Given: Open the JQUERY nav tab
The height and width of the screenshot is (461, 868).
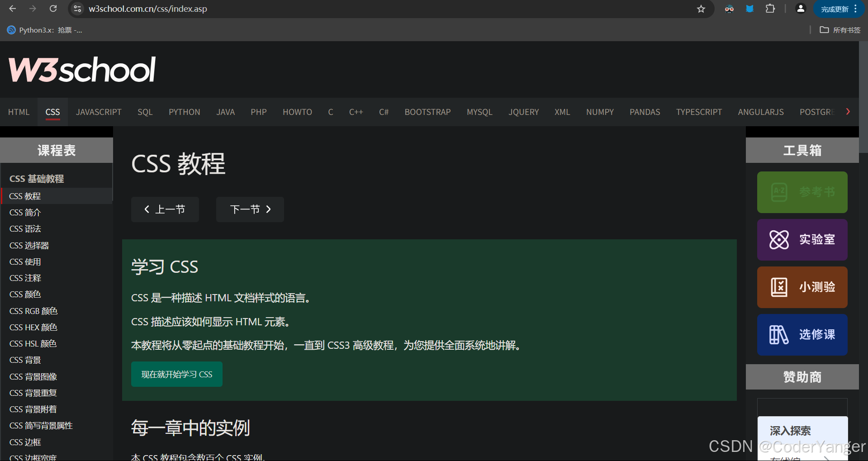Looking at the screenshot, I should pos(523,112).
